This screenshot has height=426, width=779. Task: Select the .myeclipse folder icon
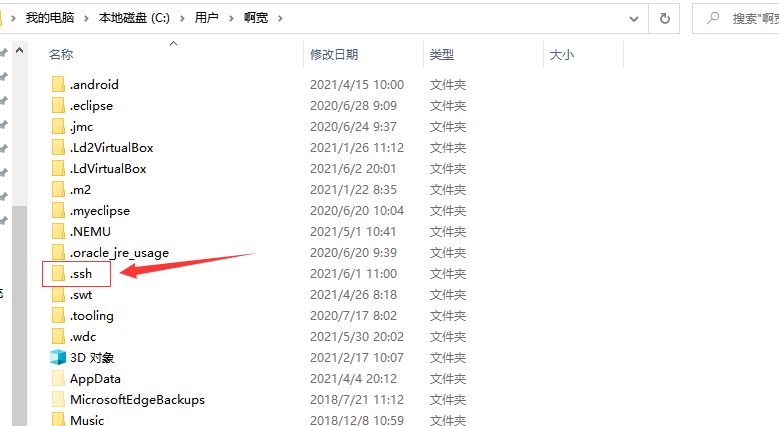(x=58, y=210)
